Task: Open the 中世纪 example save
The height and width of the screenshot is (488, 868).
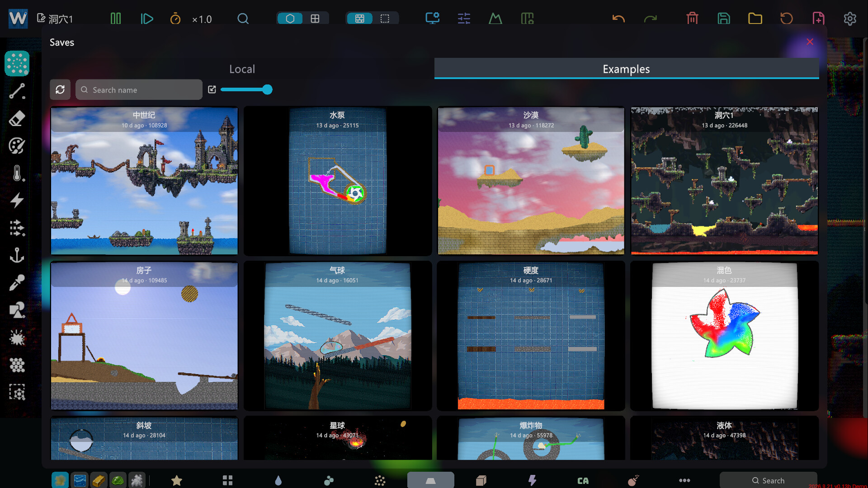Action: tap(144, 181)
